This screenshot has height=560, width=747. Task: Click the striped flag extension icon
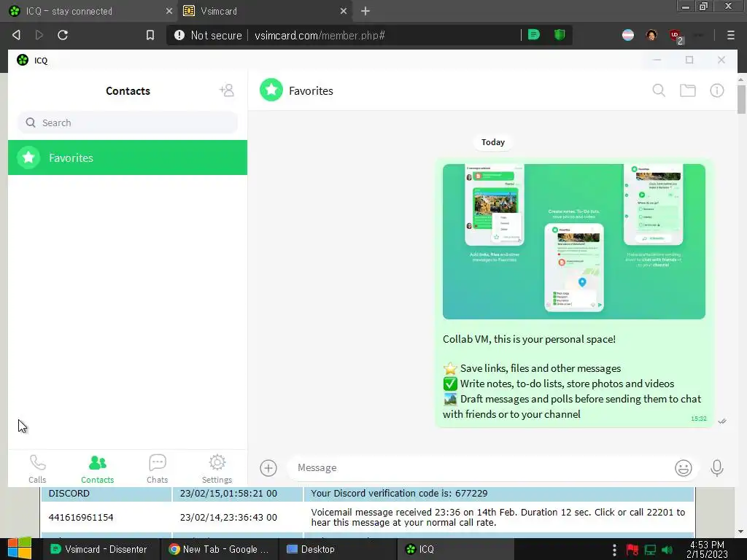click(628, 35)
